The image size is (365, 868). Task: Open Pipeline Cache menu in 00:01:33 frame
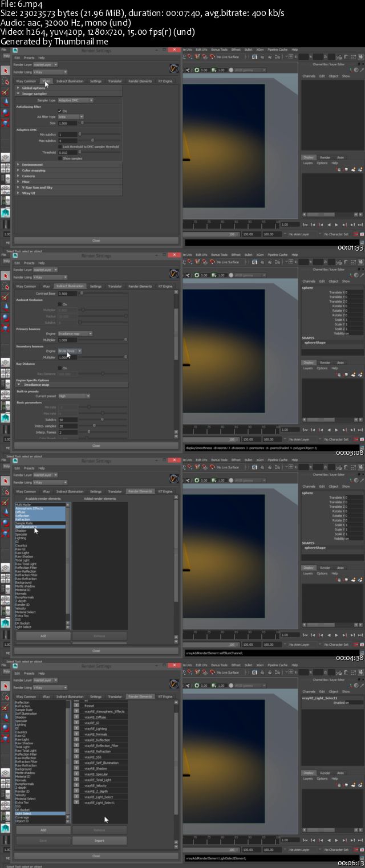click(277, 50)
